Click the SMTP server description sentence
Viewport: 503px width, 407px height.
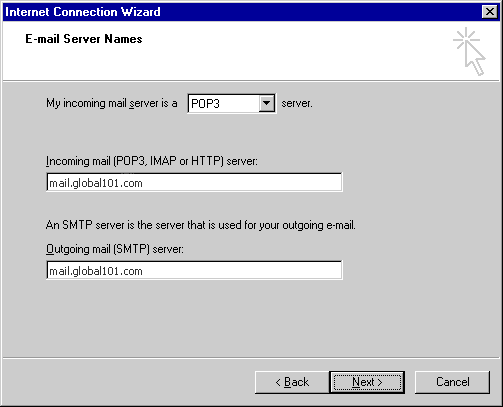(201, 225)
